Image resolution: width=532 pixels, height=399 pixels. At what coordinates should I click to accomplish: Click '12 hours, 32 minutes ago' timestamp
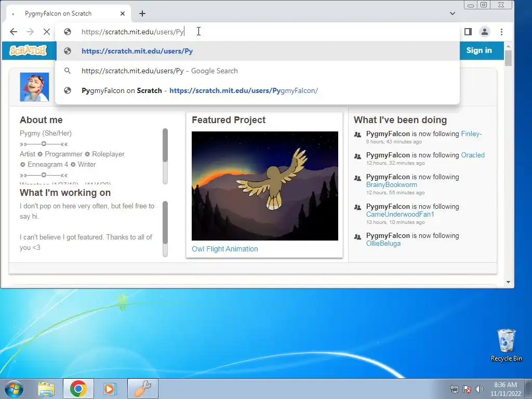point(395,163)
